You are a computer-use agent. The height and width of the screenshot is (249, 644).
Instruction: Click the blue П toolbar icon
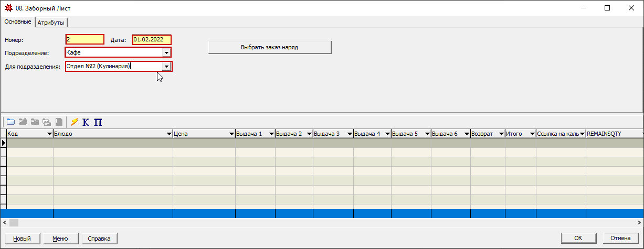(98, 122)
